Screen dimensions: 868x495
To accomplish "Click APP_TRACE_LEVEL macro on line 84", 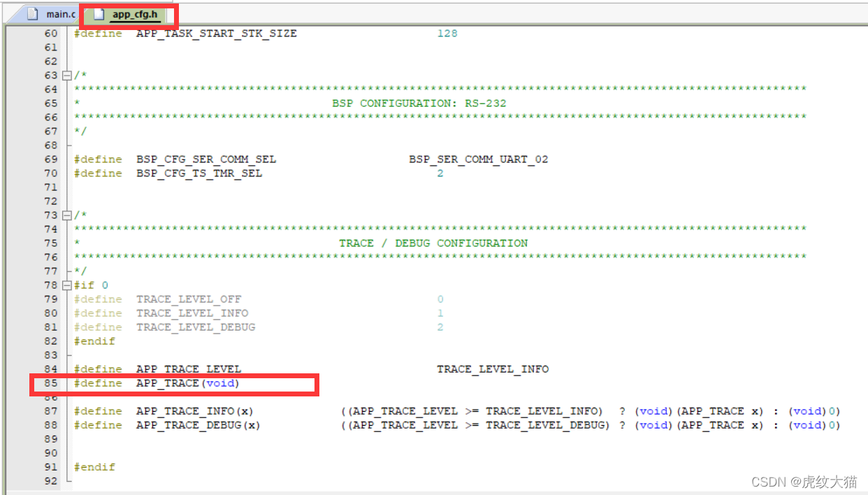I will click(189, 369).
